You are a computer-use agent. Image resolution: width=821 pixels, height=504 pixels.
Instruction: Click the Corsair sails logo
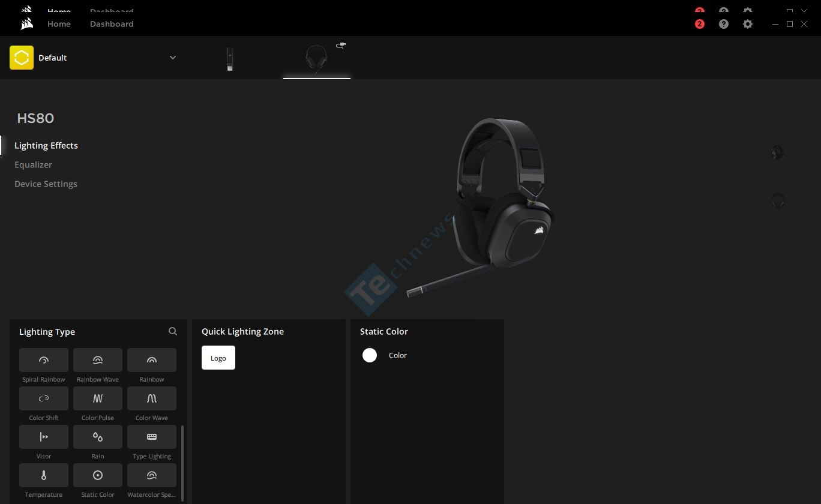coord(26,24)
